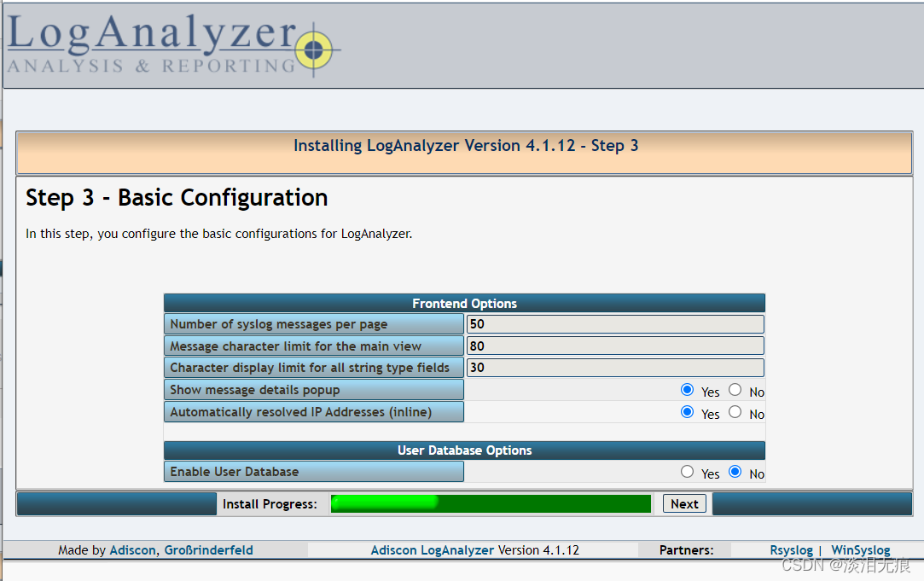Select Yes for Enable User Database

point(687,472)
